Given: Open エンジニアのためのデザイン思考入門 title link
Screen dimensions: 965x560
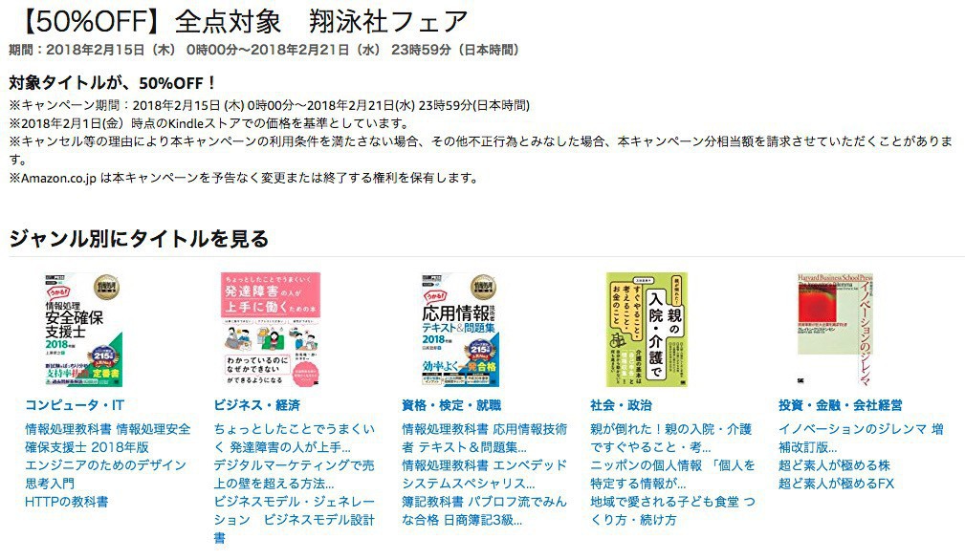Looking at the screenshot, I should click(105, 475).
